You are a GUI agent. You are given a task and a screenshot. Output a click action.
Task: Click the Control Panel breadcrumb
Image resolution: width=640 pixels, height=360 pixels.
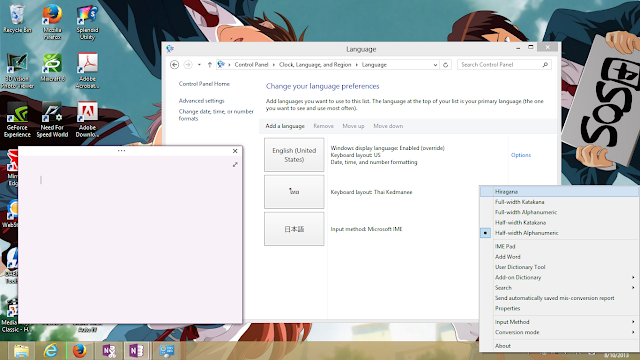click(x=251, y=64)
